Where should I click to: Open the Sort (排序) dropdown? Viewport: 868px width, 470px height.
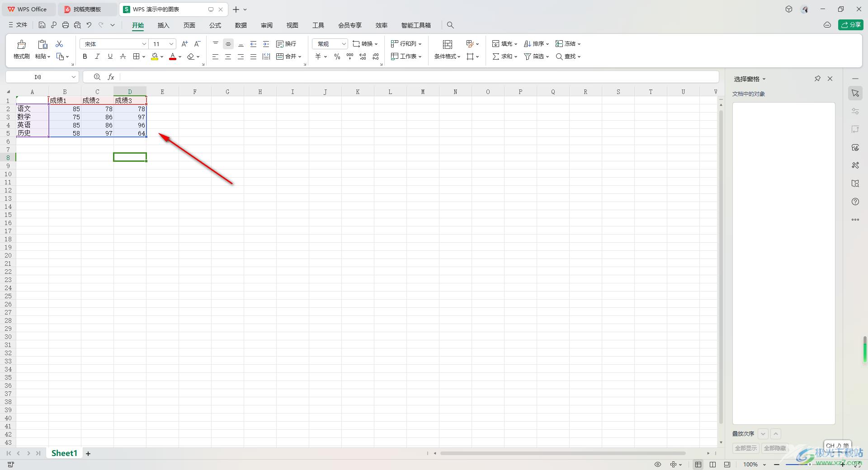tap(536, 44)
